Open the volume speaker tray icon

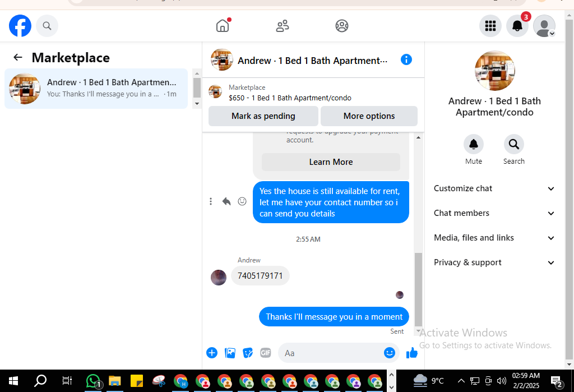pyautogui.click(x=502, y=381)
